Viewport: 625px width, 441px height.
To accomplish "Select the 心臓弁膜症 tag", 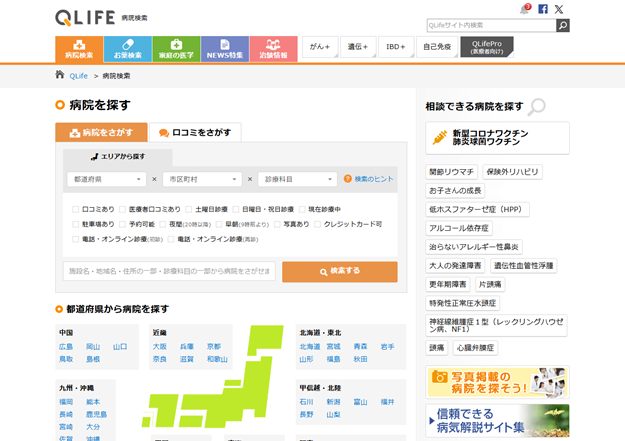I will [x=475, y=348].
